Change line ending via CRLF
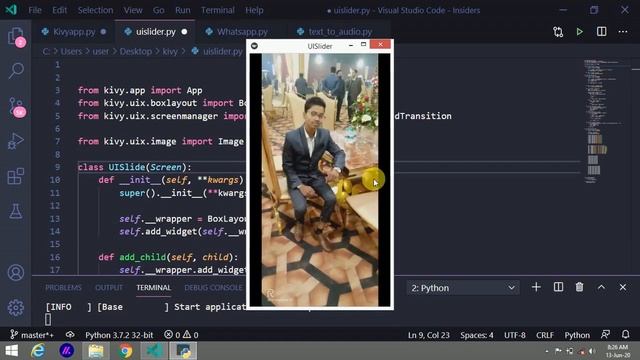Image resolution: width=640 pixels, height=360 pixels. pyautogui.click(x=545, y=335)
